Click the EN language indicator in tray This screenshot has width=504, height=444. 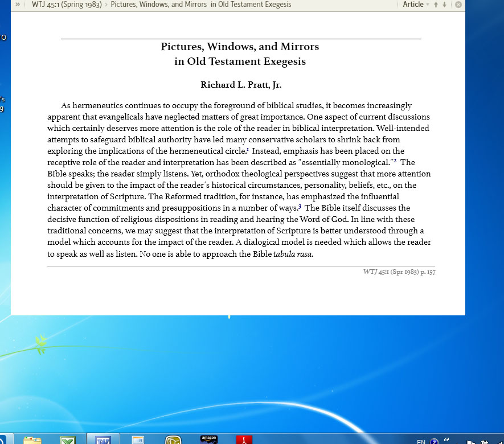coord(421,441)
